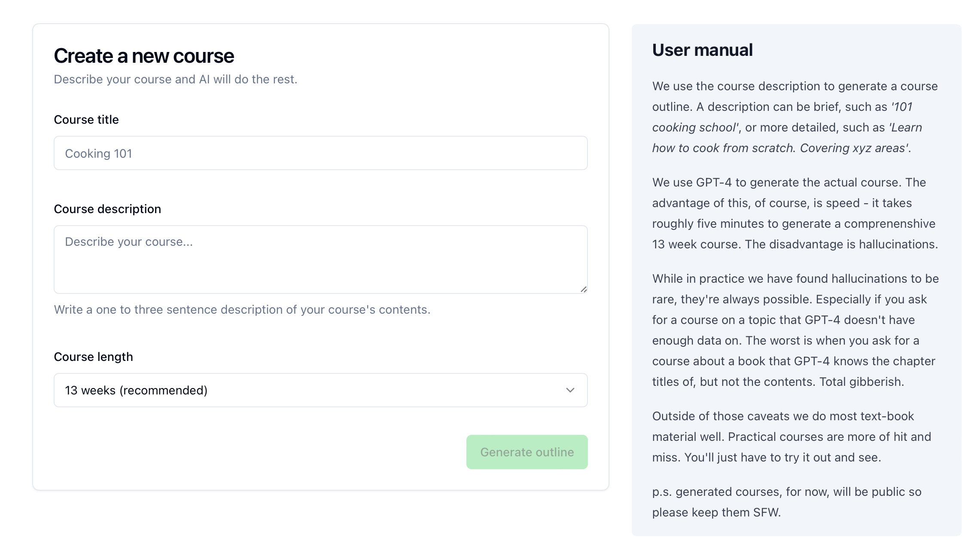
Task: Open the Course length dropdown
Action: pos(320,390)
